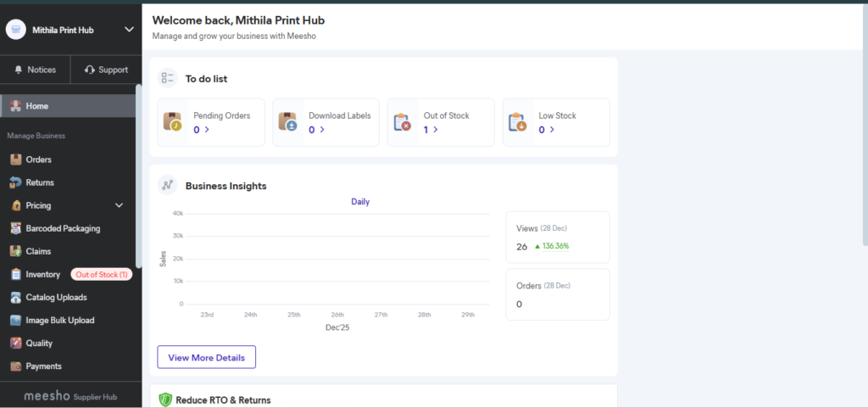Click the sidebar vertical scrollbar

[138, 176]
